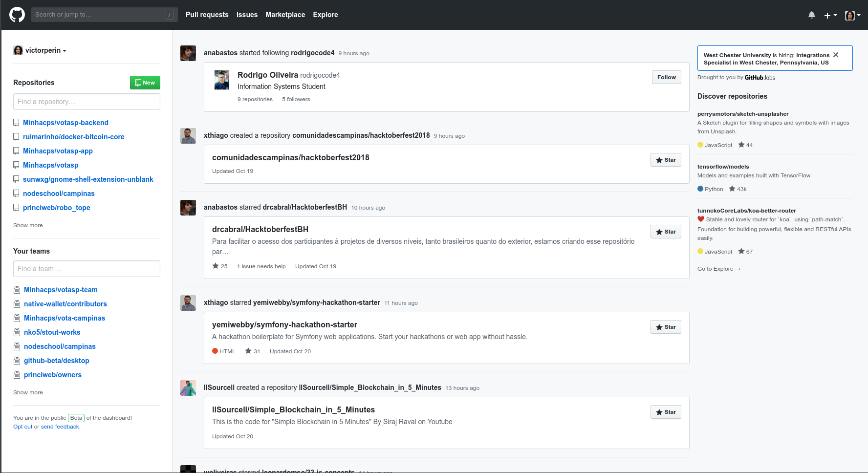Open Issues in the header

click(x=247, y=15)
